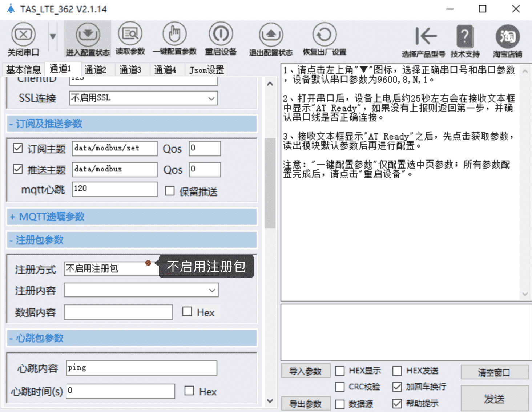The image size is (532, 412).
Task: Open the SSL连接 dropdown
Action: tap(144, 98)
